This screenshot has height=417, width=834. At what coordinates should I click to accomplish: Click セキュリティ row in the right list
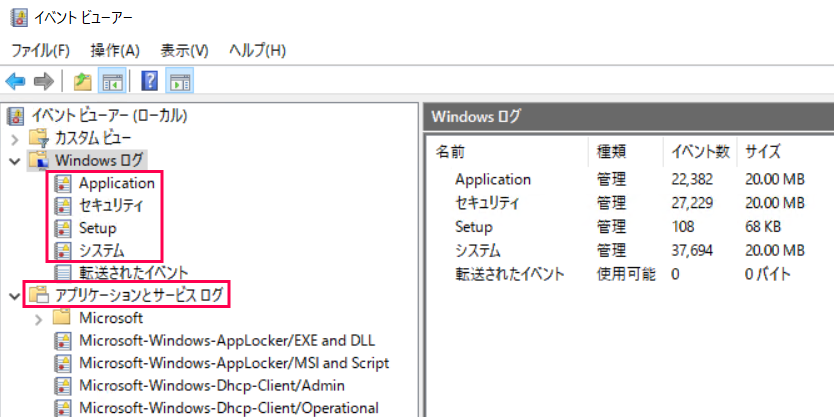487,203
